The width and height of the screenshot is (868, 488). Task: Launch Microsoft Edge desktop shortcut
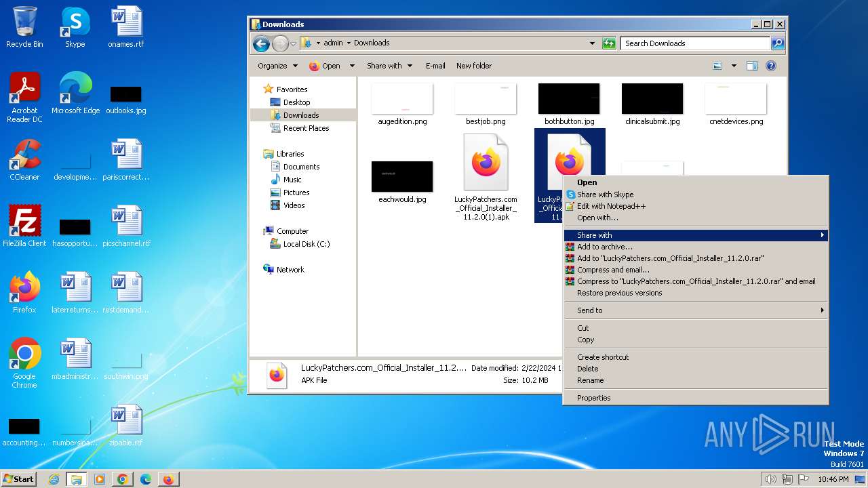tap(75, 94)
